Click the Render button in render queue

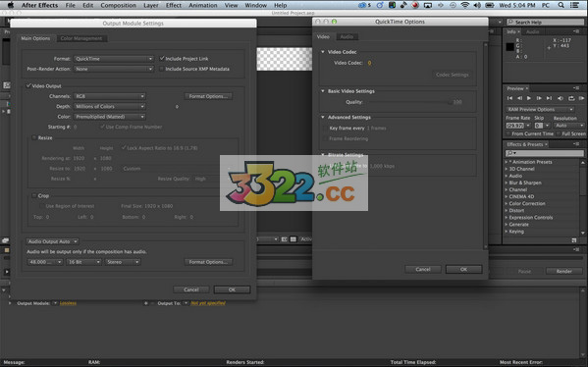tap(564, 271)
